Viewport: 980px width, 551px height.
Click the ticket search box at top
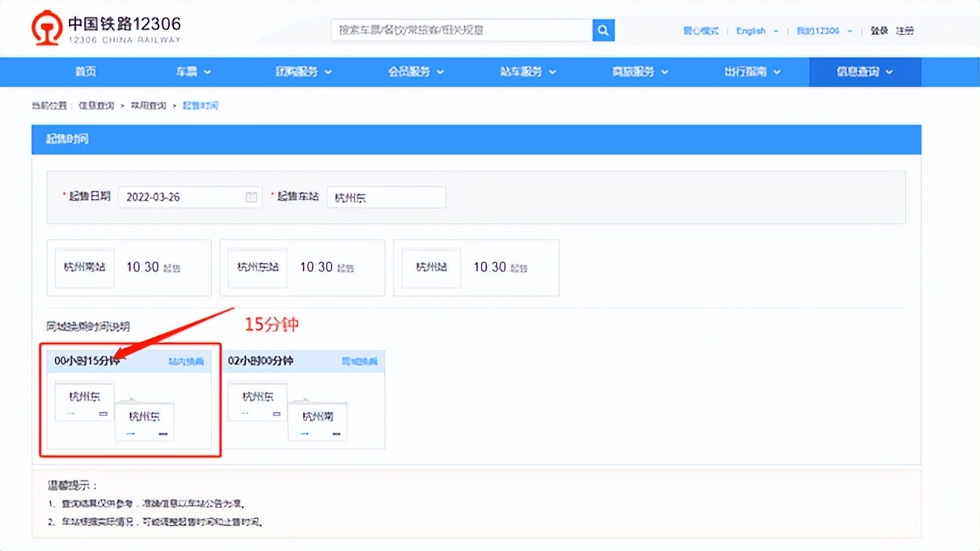[x=459, y=30]
